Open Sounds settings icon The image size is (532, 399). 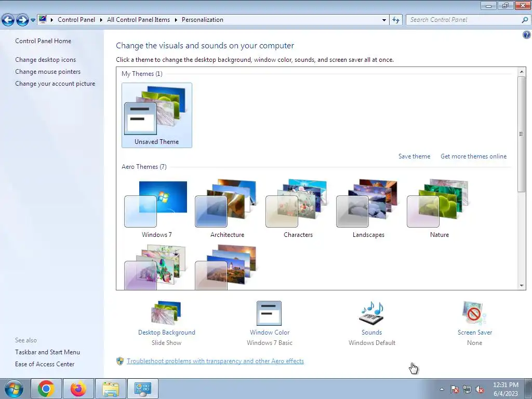372,313
